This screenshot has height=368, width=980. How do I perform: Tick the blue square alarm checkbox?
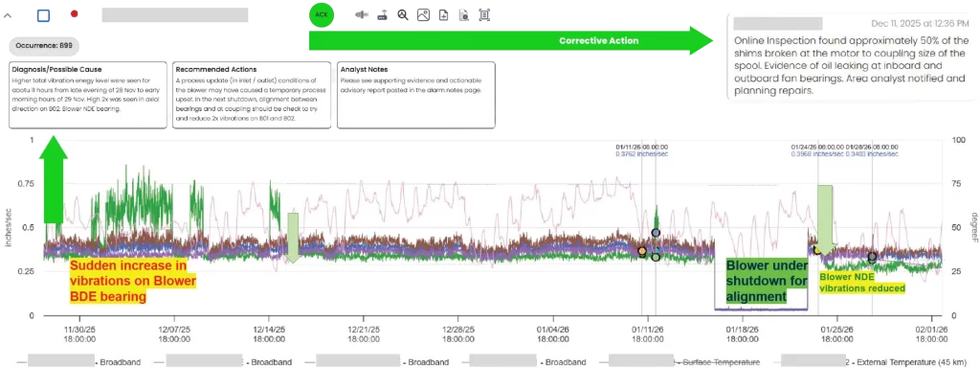click(x=43, y=15)
